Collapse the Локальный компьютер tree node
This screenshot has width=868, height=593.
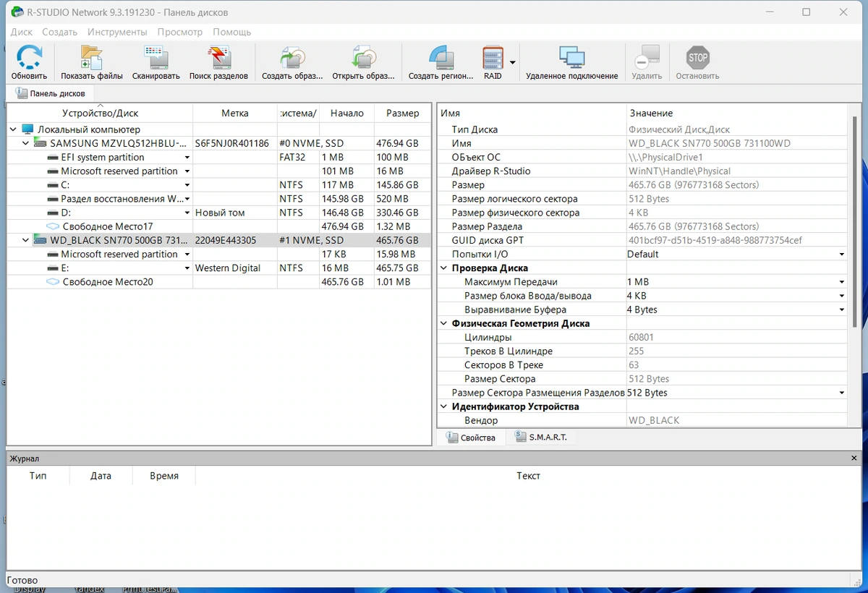pyautogui.click(x=13, y=129)
